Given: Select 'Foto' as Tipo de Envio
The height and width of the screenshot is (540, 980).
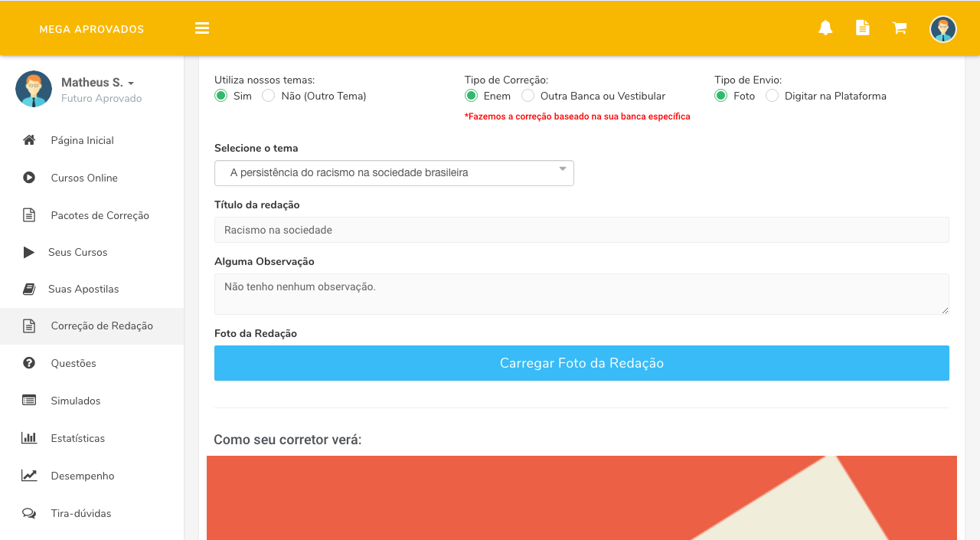Looking at the screenshot, I should pos(721,96).
